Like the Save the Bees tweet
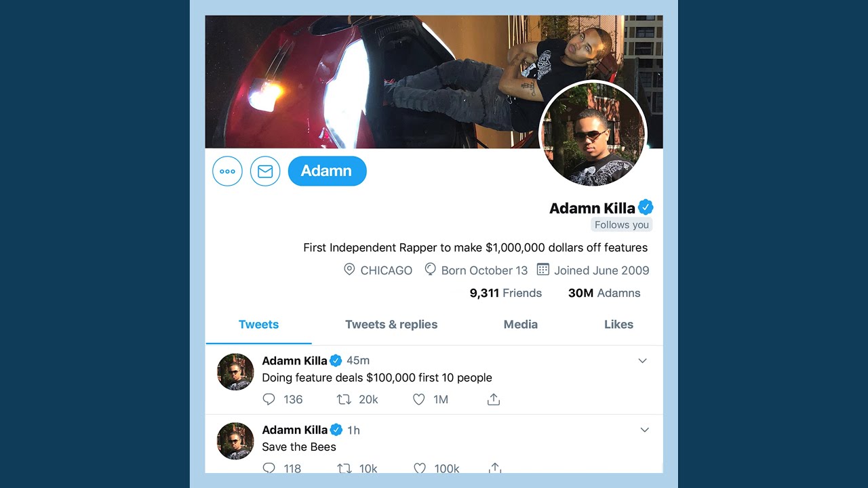This screenshot has height=488, width=868. pyautogui.click(x=420, y=468)
